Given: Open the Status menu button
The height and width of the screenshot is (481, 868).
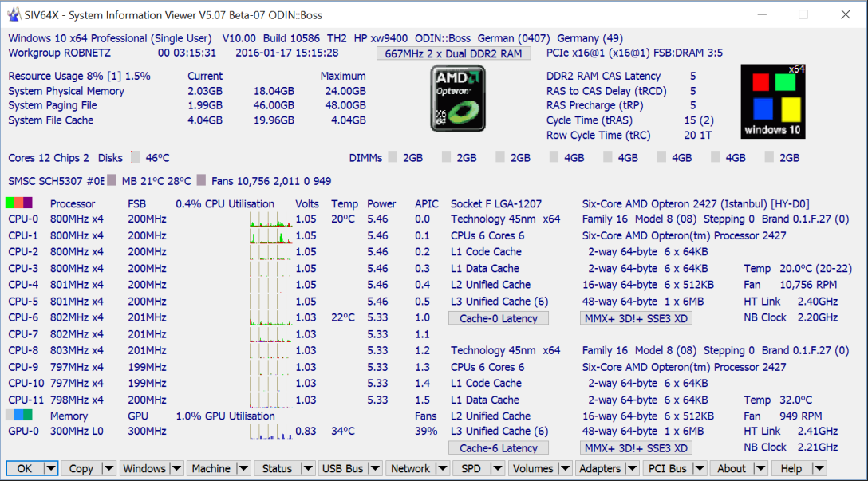Looking at the screenshot, I should pyautogui.click(x=277, y=468).
